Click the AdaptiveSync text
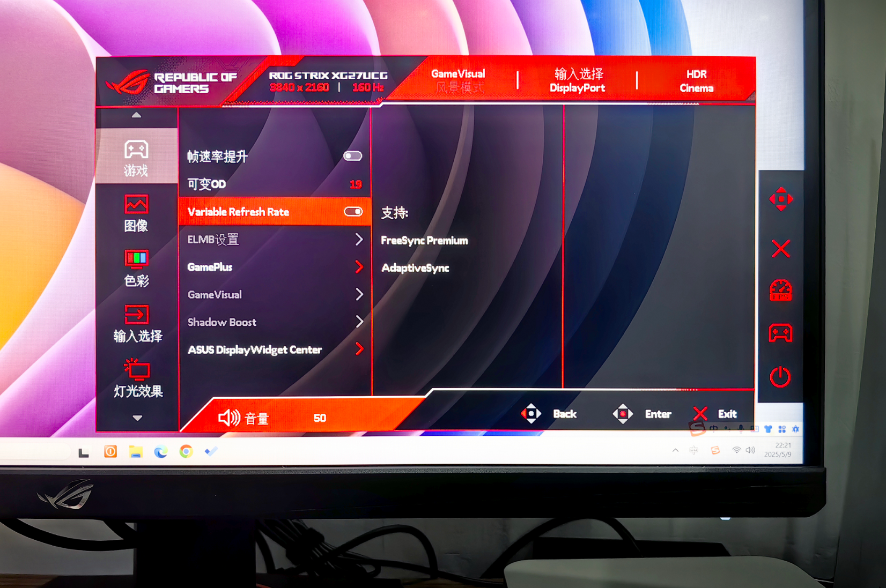 point(415,268)
